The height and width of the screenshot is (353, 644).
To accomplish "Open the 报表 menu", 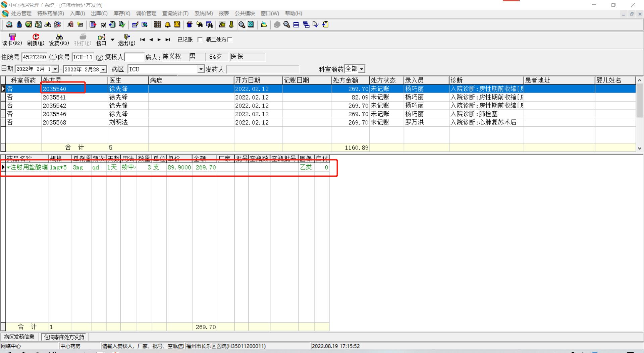I will click(224, 13).
